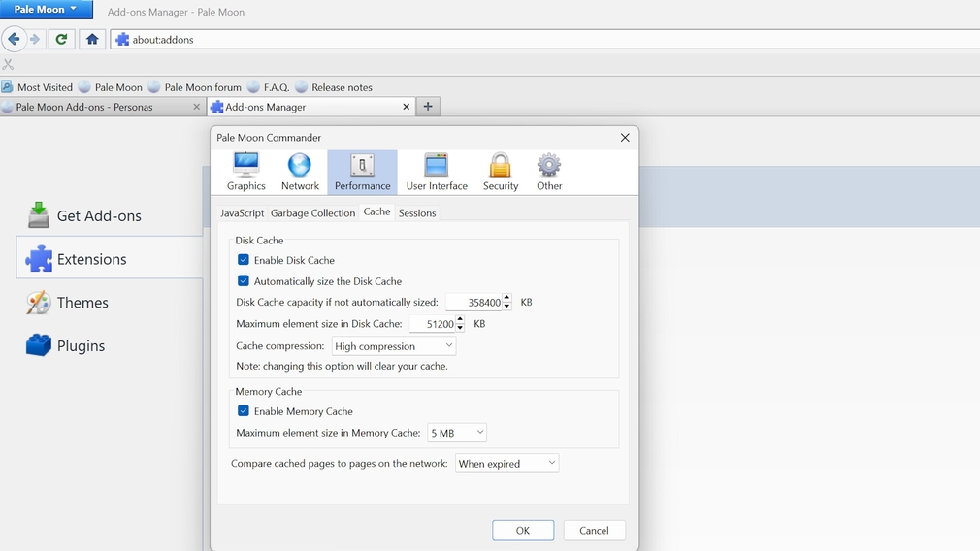Open Maximum element size in Memory Cache dropdown

[457, 433]
